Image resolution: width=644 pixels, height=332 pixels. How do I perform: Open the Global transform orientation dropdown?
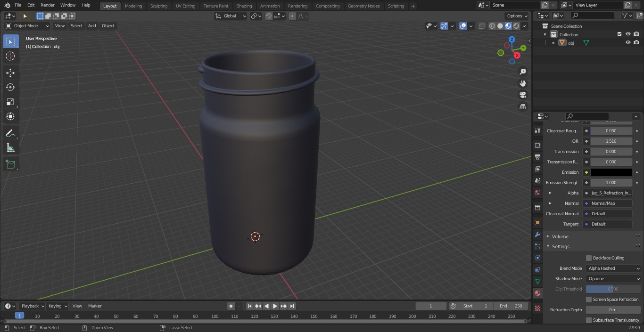[231, 16]
